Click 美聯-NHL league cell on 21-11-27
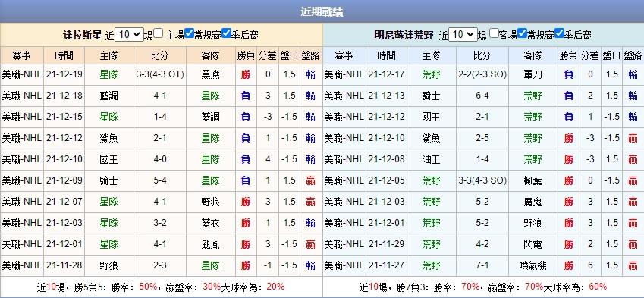 pyautogui.click(x=344, y=265)
